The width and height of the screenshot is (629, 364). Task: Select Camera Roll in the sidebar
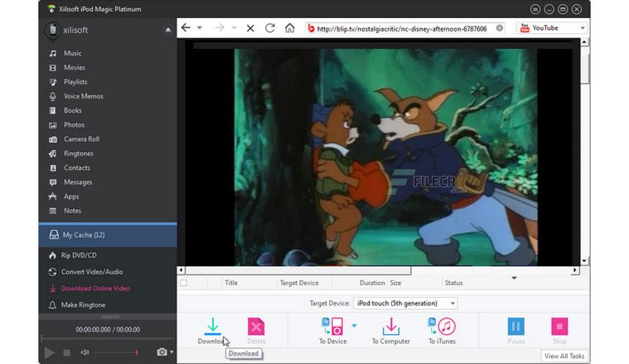tap(81, 139)
